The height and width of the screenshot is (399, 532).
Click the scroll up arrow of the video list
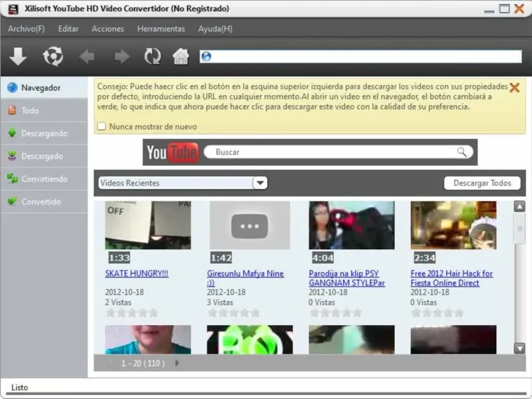click(519, 206)
